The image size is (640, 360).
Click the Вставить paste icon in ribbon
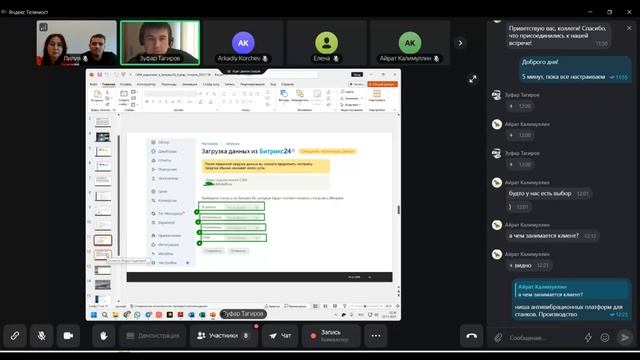point(97,96)
